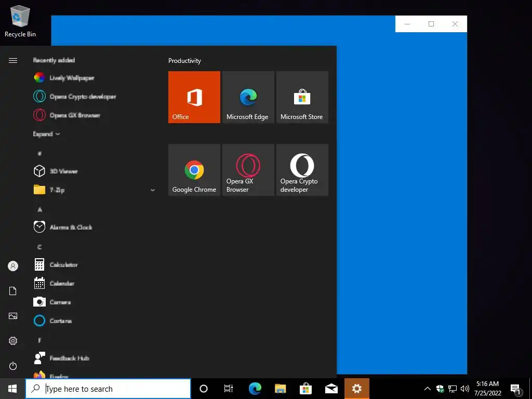Open the Calculator app

coord(95,264)
